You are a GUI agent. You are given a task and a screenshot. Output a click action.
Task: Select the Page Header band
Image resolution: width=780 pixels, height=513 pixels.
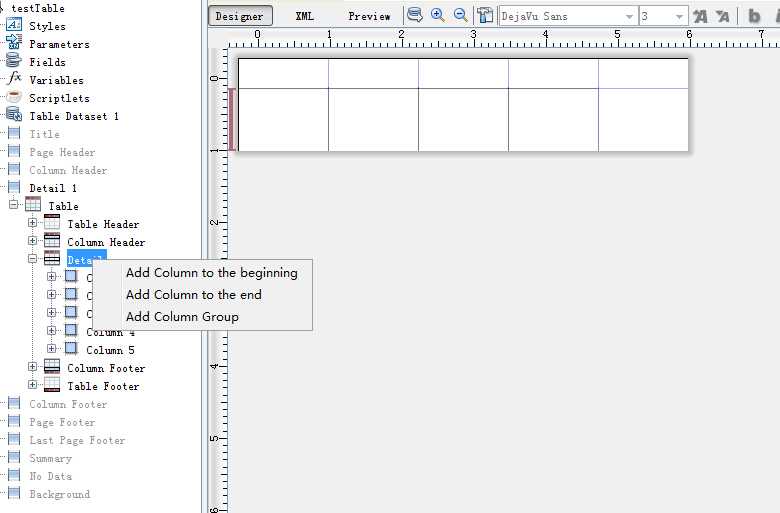62,152
